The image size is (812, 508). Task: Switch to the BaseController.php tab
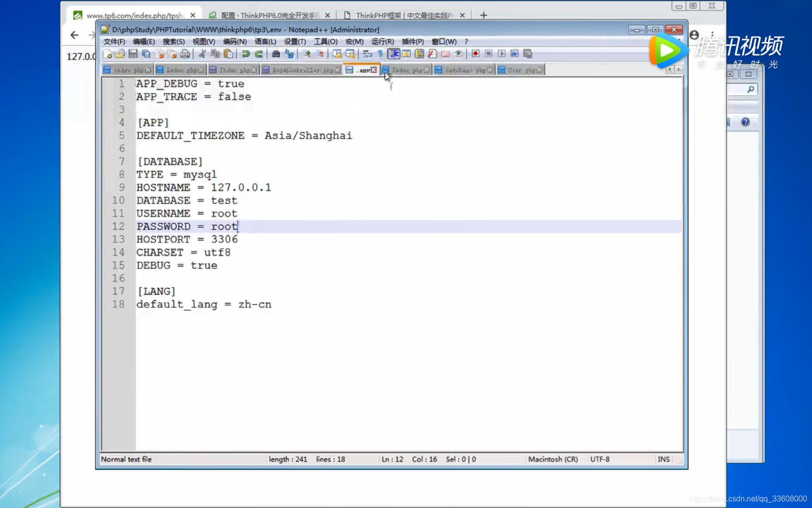click(302, 70)
